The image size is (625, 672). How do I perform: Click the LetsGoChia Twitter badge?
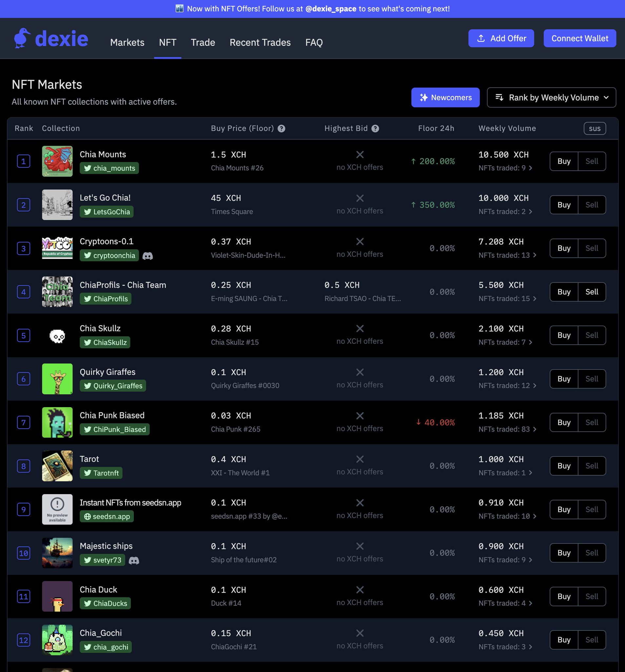[107, 212]
